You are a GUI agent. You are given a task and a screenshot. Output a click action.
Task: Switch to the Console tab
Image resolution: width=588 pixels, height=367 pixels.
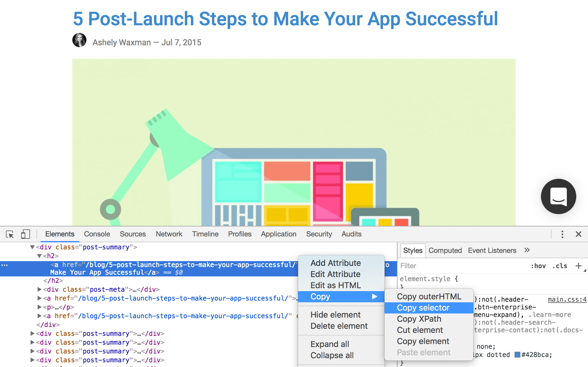[x=97, y=234]
